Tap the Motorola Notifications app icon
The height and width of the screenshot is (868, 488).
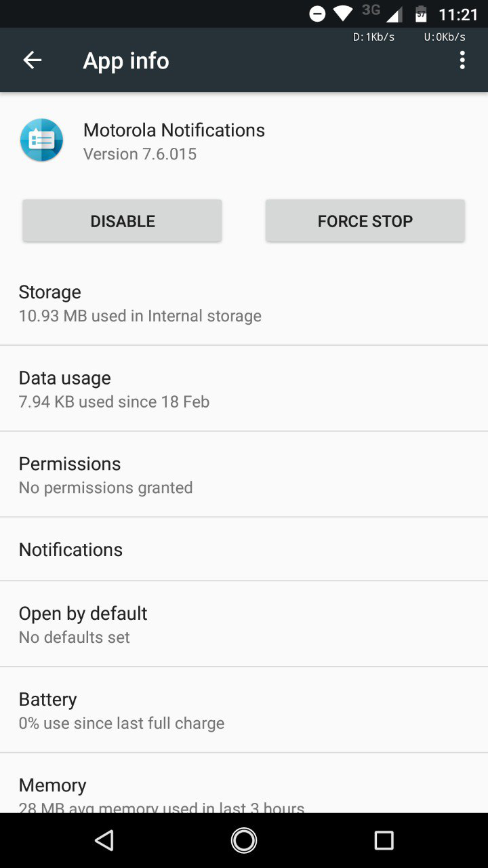click(41, 140)
